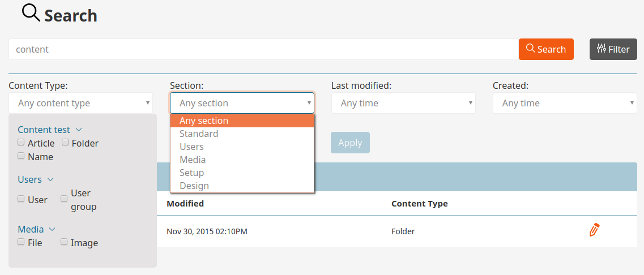Viewport: 644px width, 275px height.
Task: Open the Last modified dropdown
Action: coord(403,103)
